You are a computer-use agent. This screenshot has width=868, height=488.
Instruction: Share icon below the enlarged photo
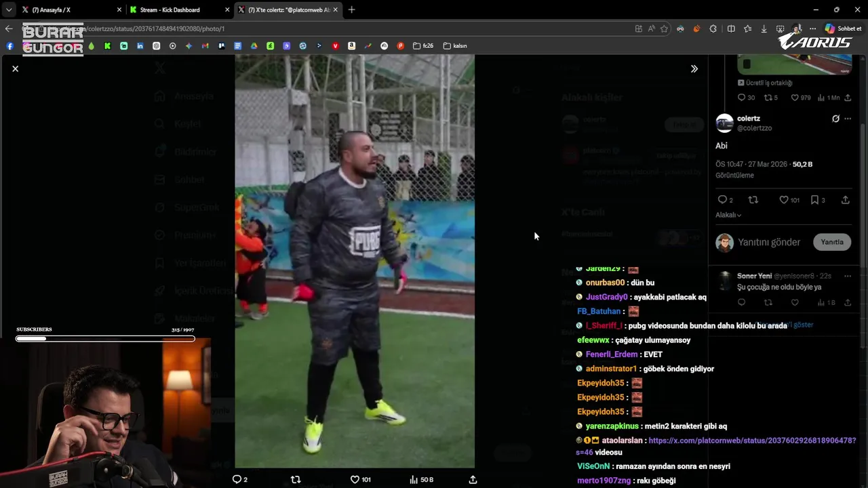[x=473, y=479]
